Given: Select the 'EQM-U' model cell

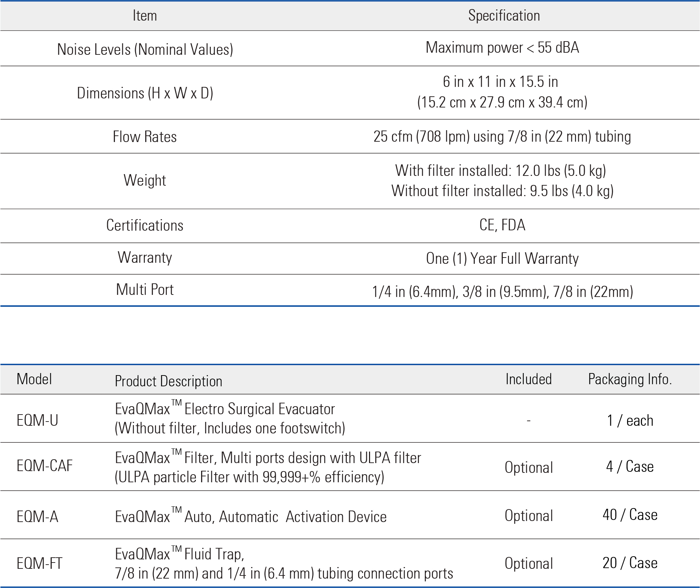Looking at the screenshot, I should pos(37,420).
